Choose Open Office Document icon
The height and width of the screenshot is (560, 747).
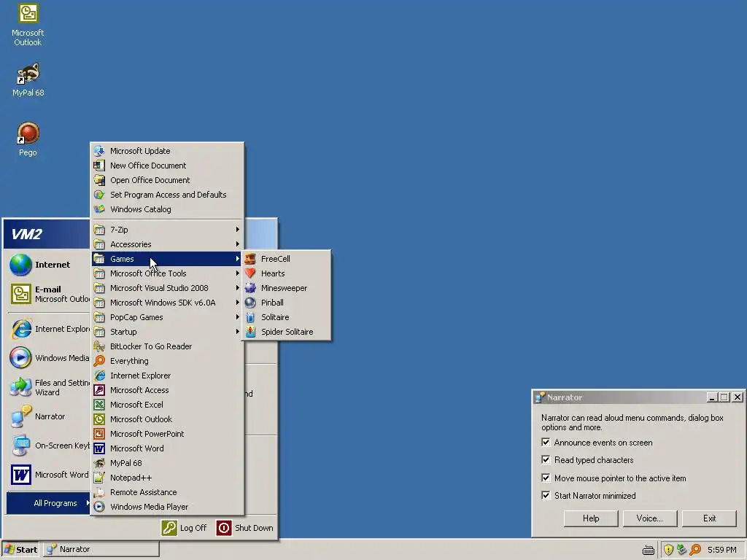point(99,180)
